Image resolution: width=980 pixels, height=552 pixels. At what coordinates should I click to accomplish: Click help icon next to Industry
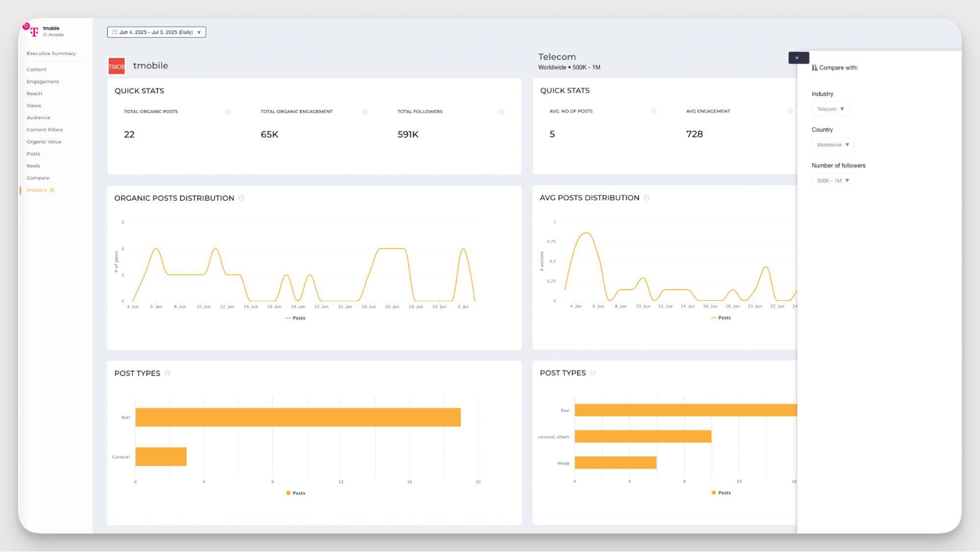pyautogui.click(x=52, y=190)
